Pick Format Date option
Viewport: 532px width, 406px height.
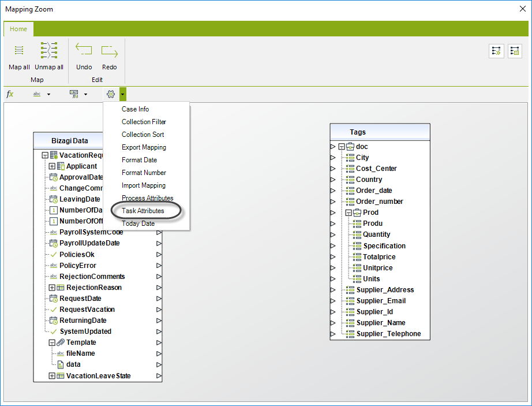coord(140,160)
